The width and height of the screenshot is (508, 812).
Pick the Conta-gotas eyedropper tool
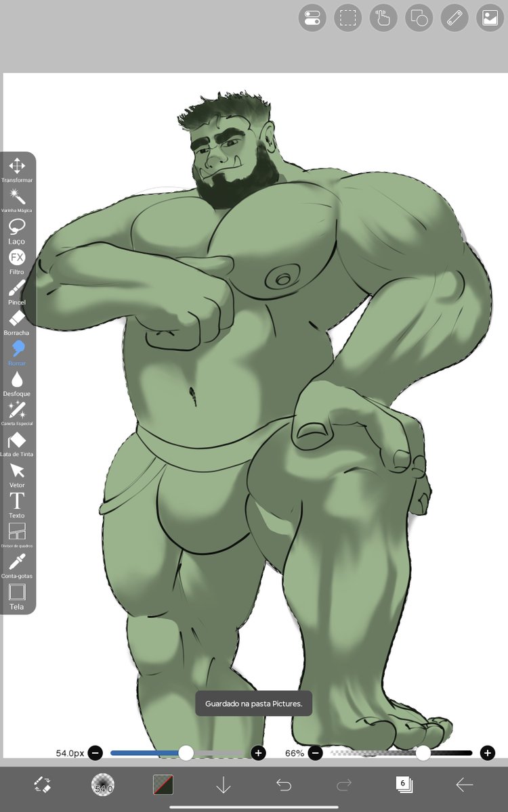(17, 566)
